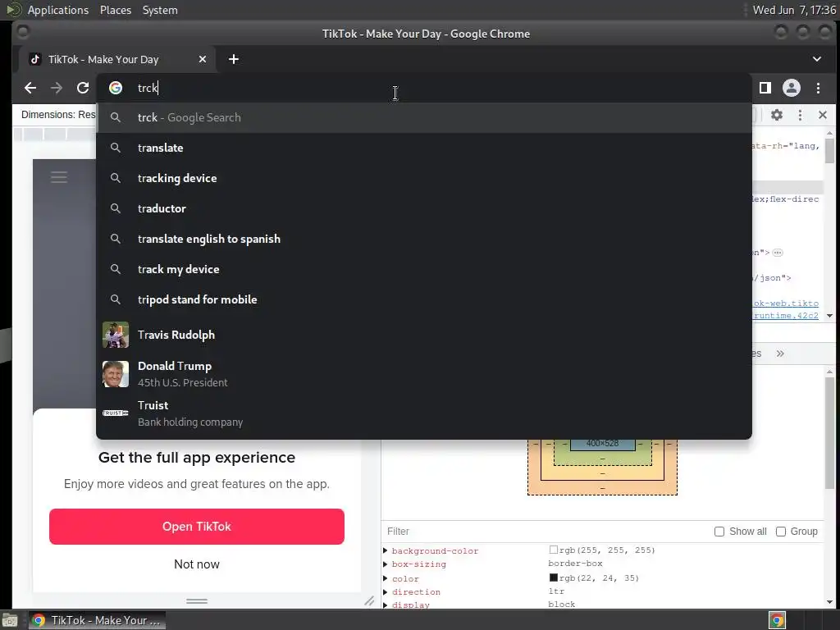
Task: Click the Donald Trump thumbnail image
Action: coord(116,374)
